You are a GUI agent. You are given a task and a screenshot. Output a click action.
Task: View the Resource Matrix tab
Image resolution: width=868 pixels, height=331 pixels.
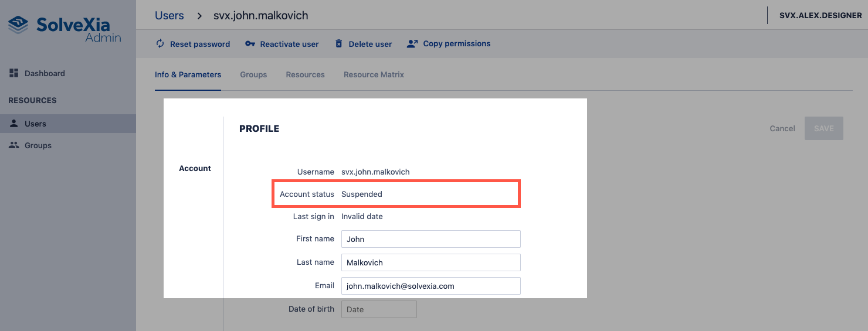(x=374, y=75)
